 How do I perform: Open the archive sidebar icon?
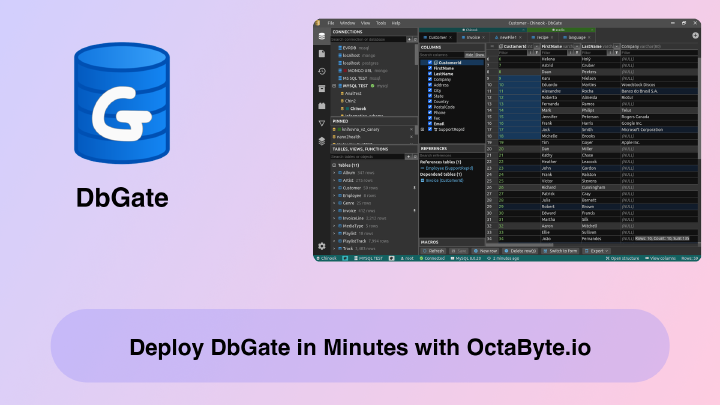(x=322, y=89)
